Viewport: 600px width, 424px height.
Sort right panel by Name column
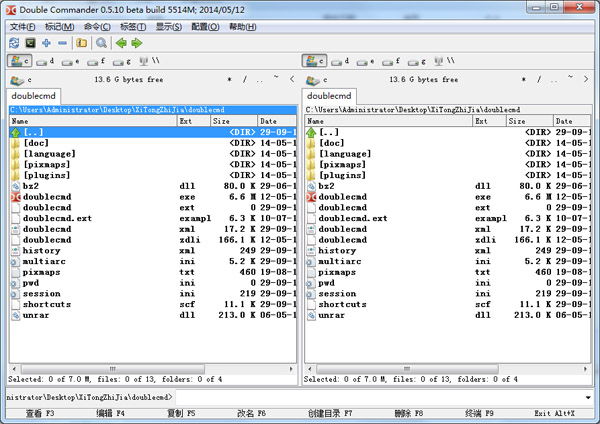389,121
